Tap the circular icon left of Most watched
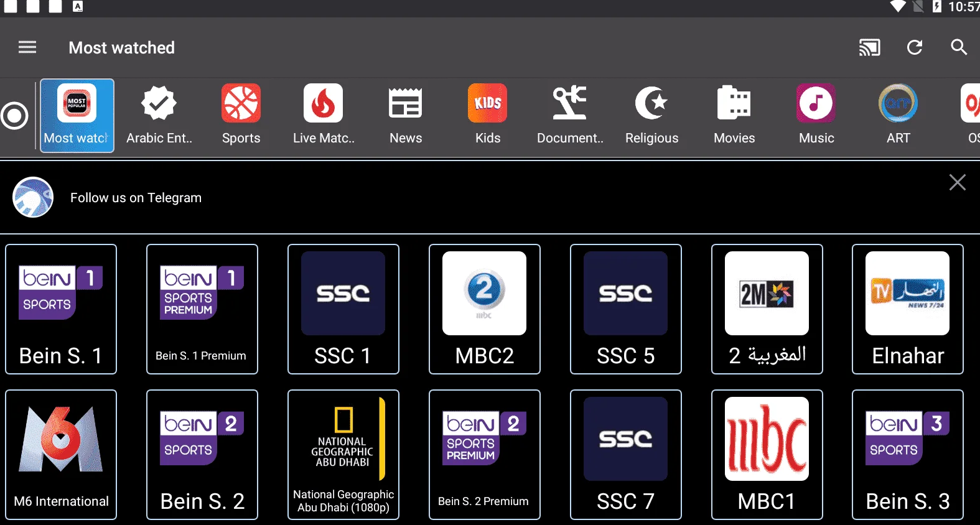This screenshot has height=525, width=980. pos(14,116)
